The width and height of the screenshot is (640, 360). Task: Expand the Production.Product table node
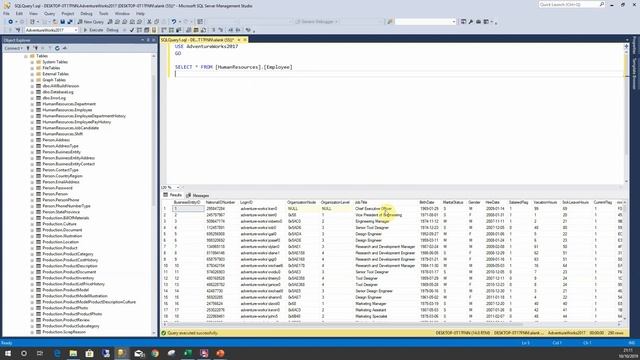click(32, 248)
